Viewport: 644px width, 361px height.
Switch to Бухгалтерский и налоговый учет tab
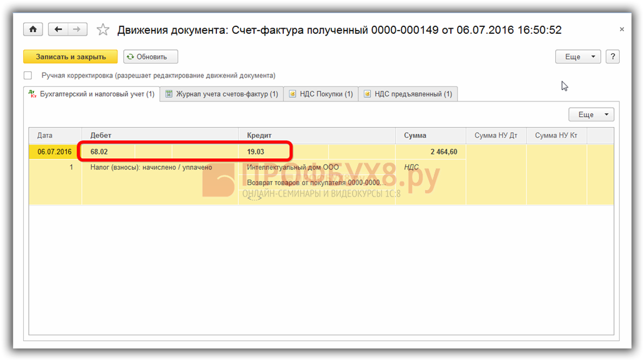pos(92,94)
